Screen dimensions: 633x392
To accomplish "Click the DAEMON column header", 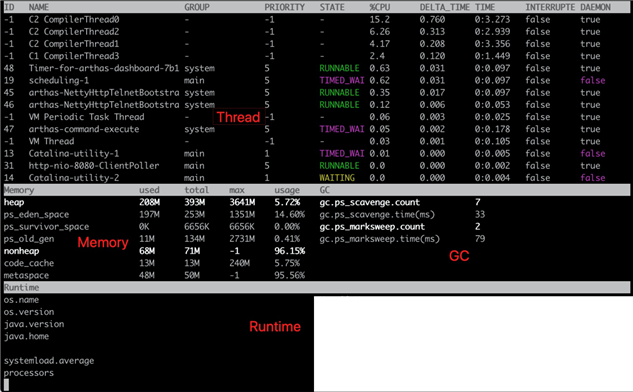I will [x=595, y=7].
